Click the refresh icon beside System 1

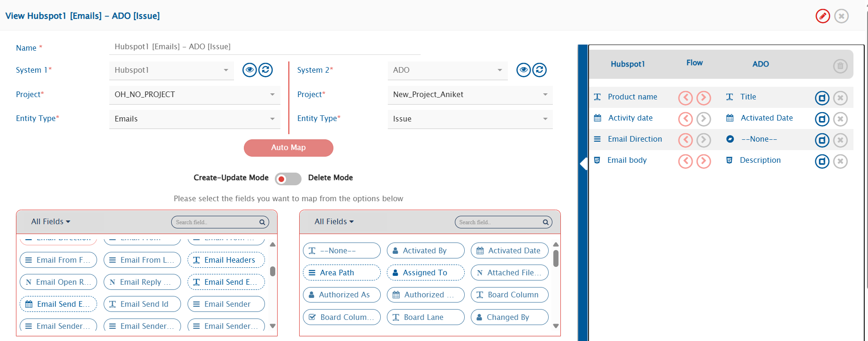(265, 70)
